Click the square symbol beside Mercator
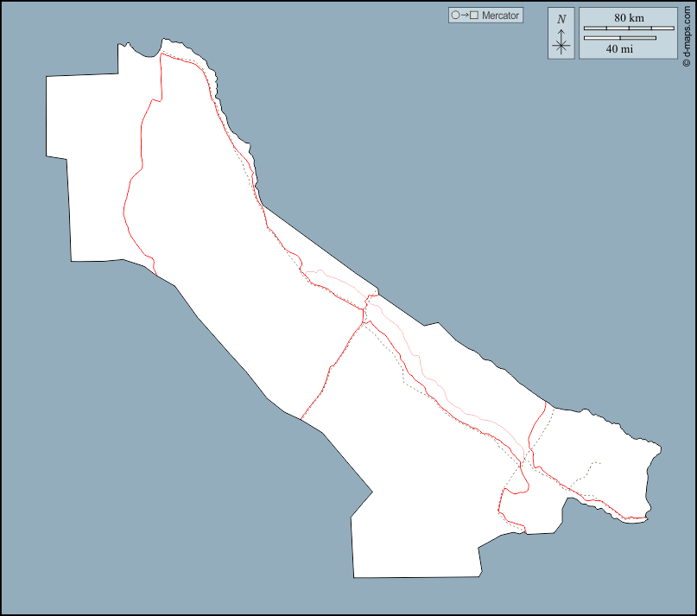 (473, 16)
